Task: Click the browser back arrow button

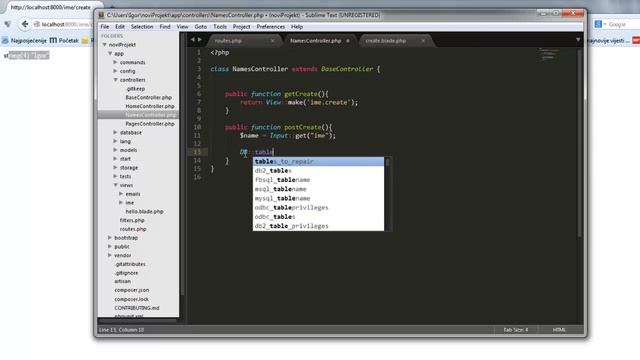Action: [25, 24]
